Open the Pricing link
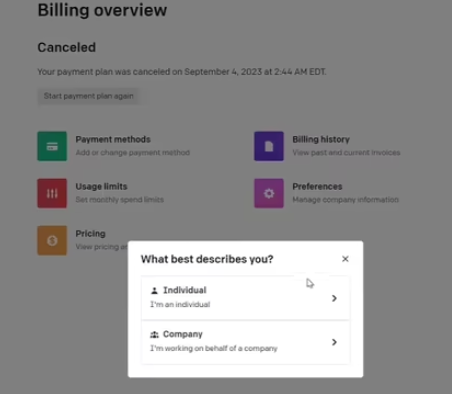Viewport: 452px width, 394px height. click(x=90, y=234)
